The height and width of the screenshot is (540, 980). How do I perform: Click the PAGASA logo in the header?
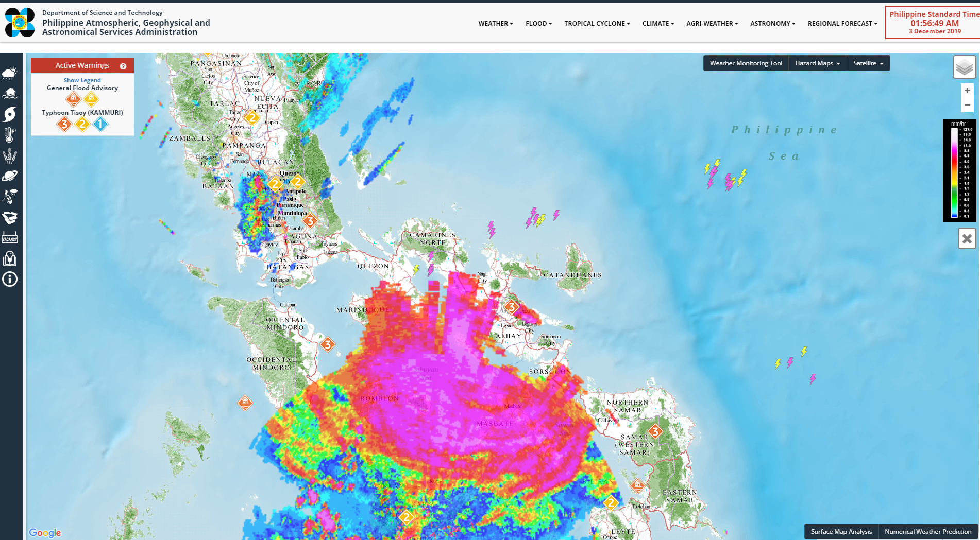tap(20, 22)
